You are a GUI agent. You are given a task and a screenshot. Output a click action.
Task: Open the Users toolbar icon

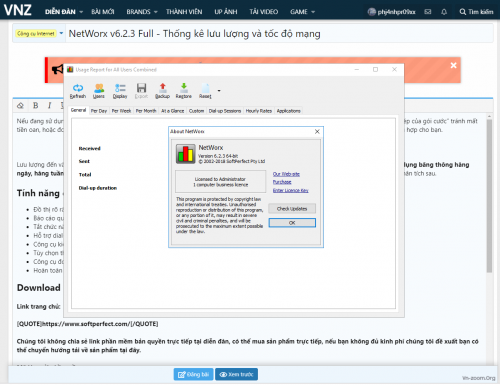tap(99, 91)
